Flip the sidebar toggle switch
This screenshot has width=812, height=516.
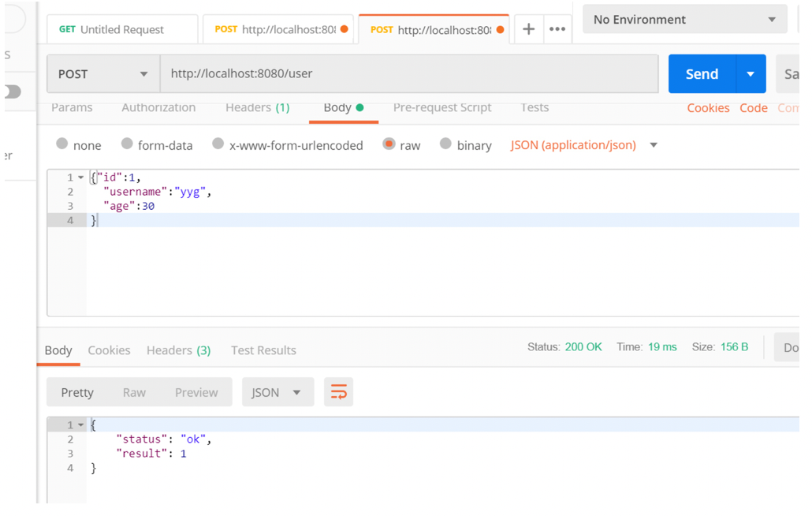pyautogui.click(x=13, y=92)
